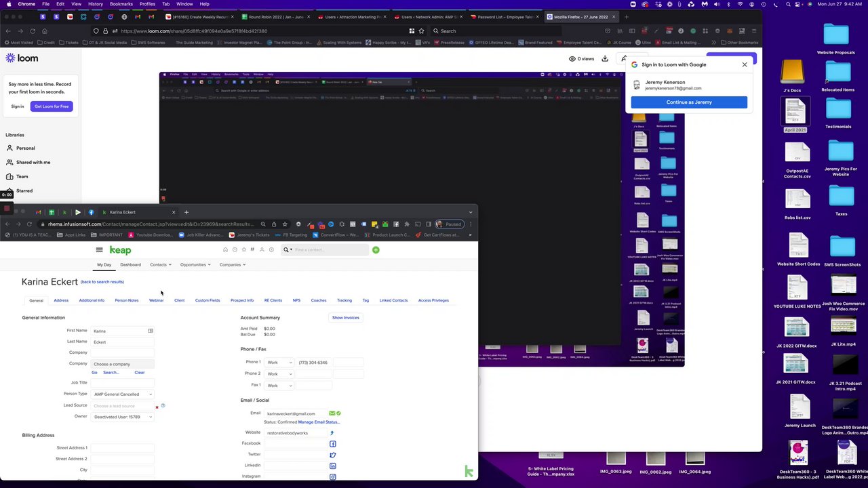Open the Keap hamburger menu
This screenshot has height=488, width=868.
point(99,250)
